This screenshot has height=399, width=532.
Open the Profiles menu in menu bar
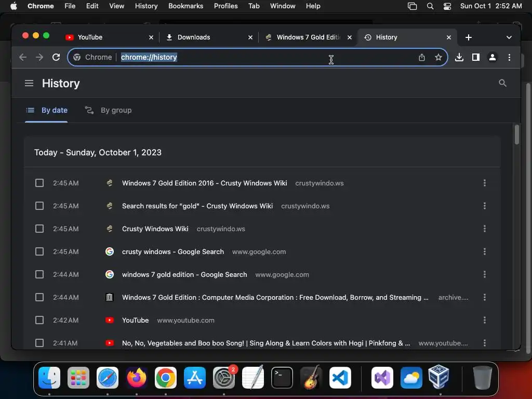click(225, 6)
